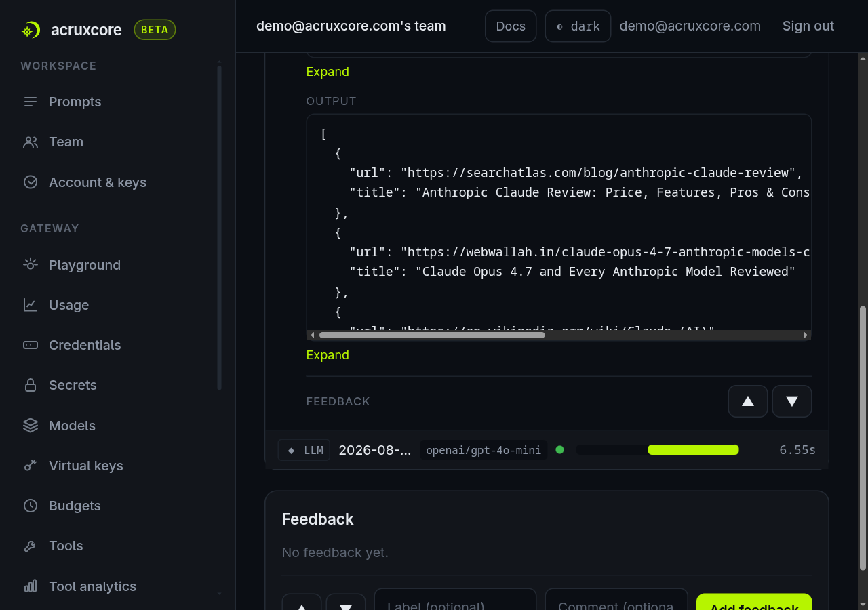868x610 pixels.
Task: Click the acruxcore logo icon
Action: click(31, 30)
